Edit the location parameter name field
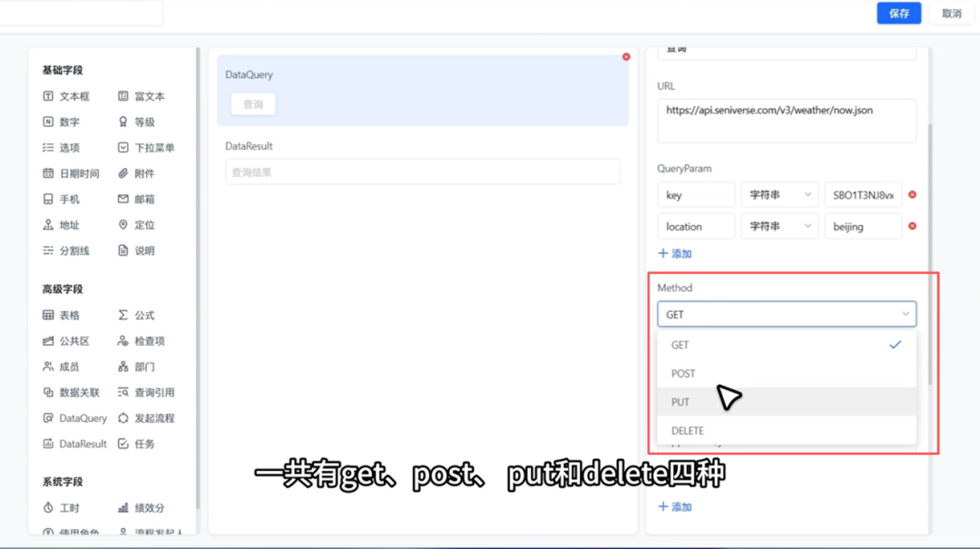This screenshot has width=980, height=549. [x=696, y=226]
